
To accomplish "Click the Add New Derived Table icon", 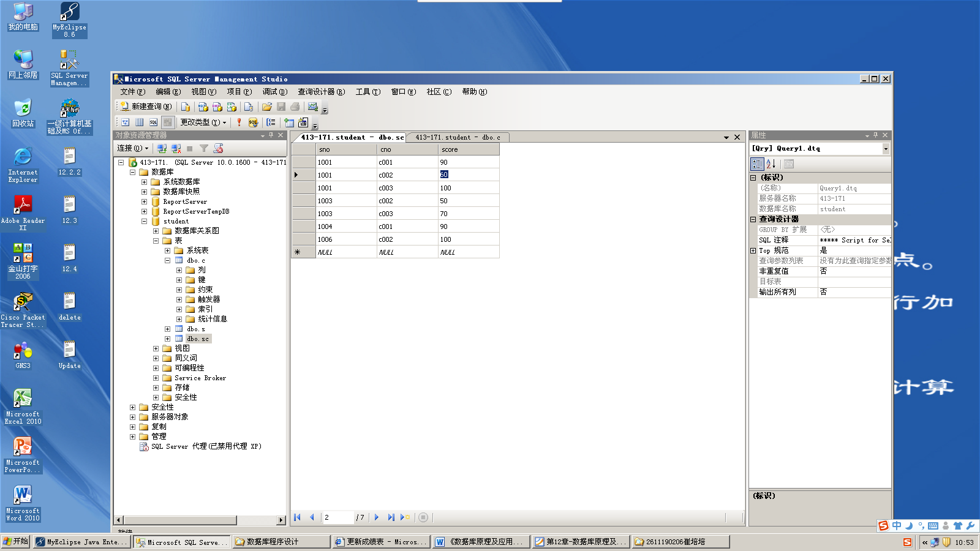I will click(303, 122).
